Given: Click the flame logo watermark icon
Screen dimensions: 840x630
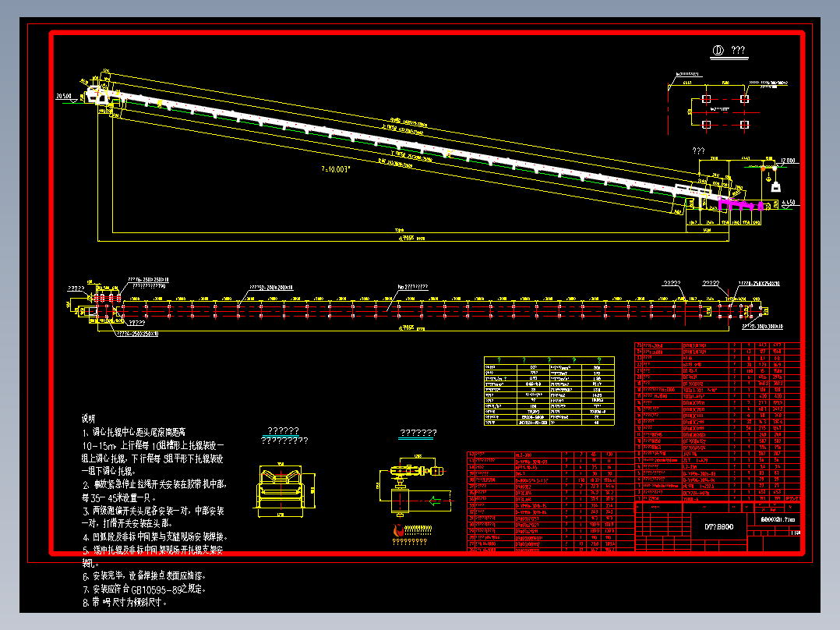Looking at the screenshot, I should point(398,530).
